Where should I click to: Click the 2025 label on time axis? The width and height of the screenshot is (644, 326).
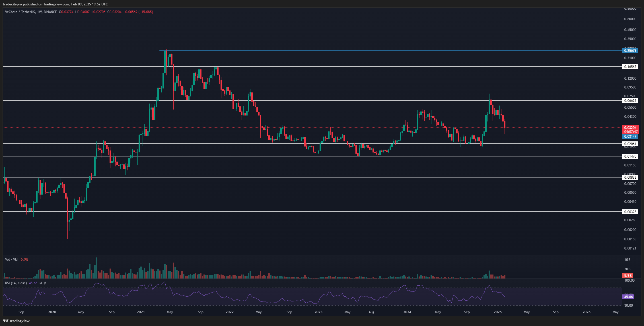(x=497, y=312)
